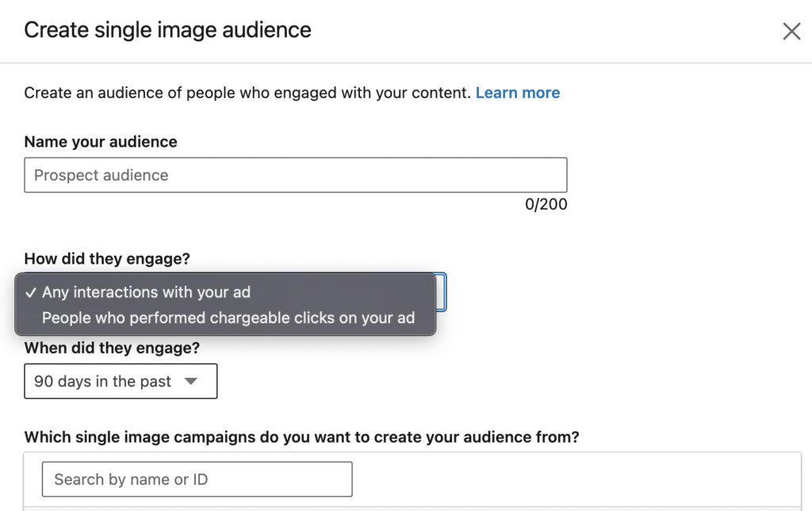Click the chevron on the 90 days dropdown
Viewport: 812px width, 511px height.
[x=192, y=381]
